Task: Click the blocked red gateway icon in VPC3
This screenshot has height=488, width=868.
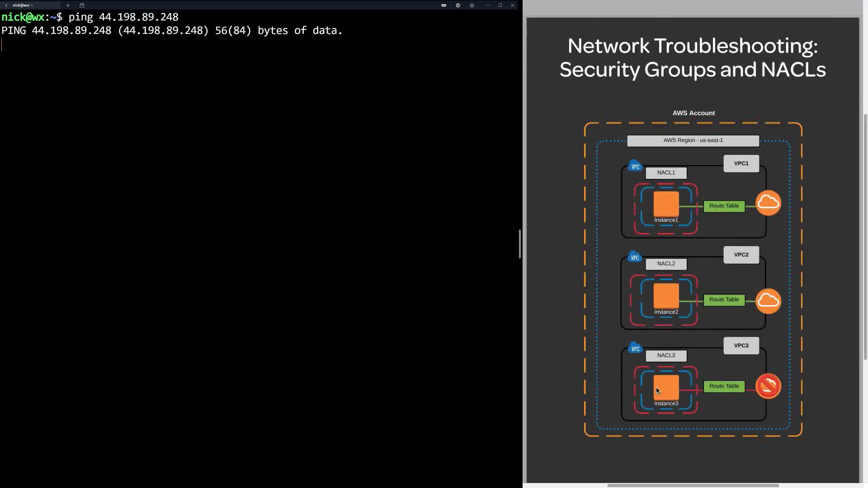Action: (x=768, y=386)
